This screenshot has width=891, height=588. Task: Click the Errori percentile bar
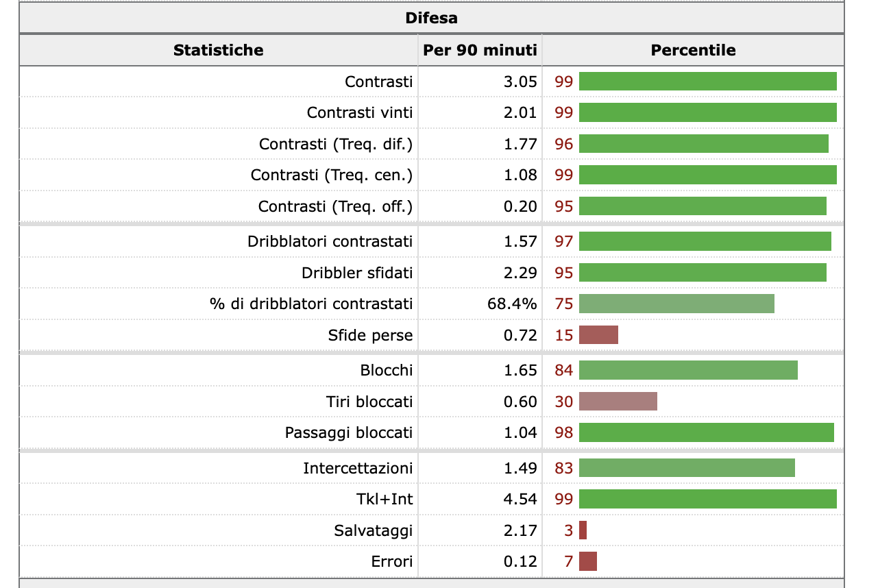tap(588, 562)
